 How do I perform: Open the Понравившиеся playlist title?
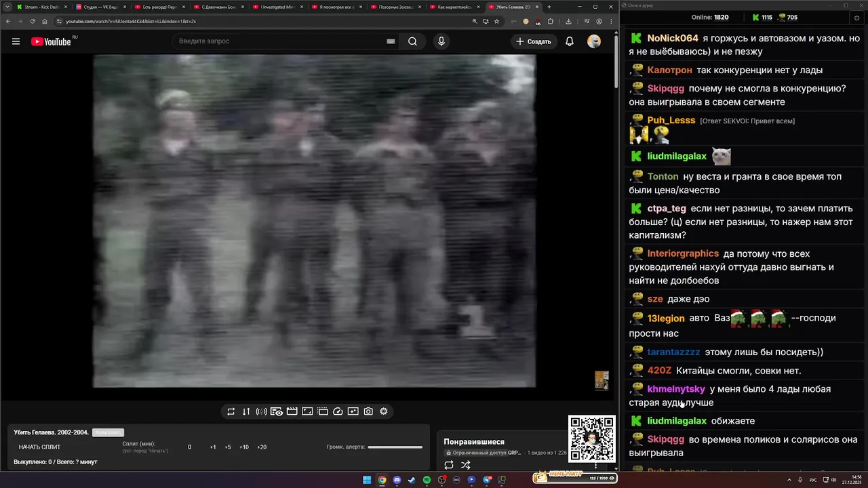pos(474,442)
